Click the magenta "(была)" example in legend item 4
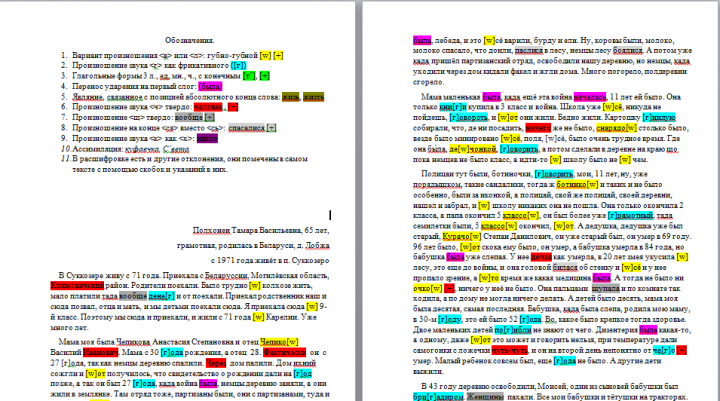Viewport: 720px width, 401px height. [x=210, y=86]
